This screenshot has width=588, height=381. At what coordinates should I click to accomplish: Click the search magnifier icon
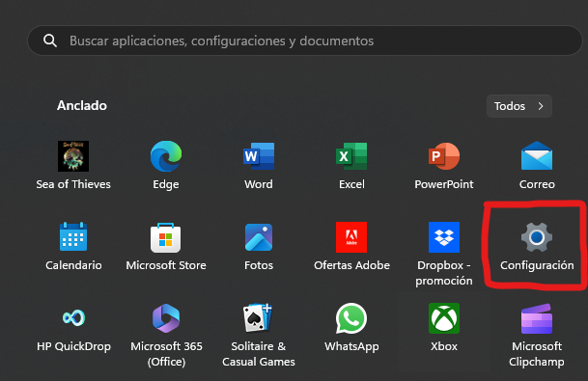tap(50, 41)
